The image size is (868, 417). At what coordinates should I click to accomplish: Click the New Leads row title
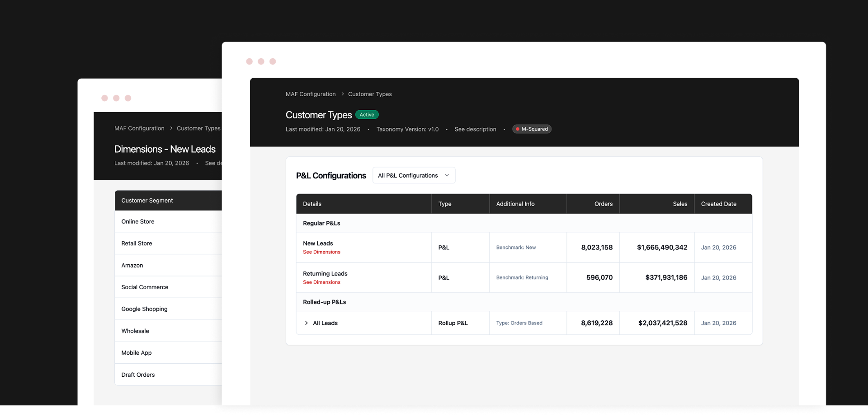[x=318, y=244]
